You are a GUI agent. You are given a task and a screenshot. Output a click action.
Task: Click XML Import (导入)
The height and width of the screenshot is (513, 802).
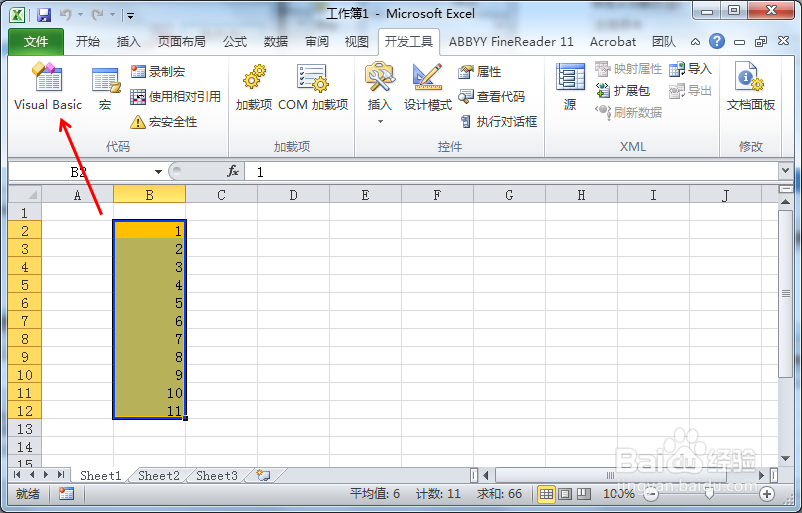[690, 69]
